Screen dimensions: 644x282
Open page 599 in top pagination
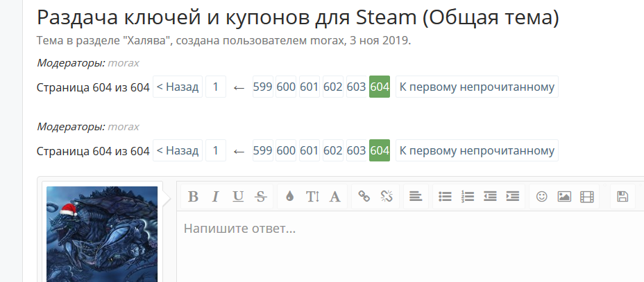[263, 87]
